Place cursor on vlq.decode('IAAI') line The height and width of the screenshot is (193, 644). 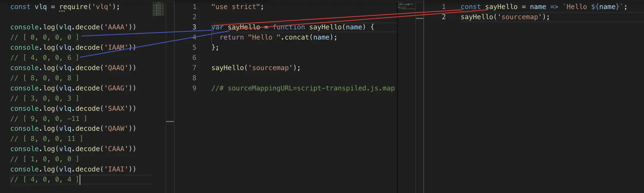click(73, 169)
